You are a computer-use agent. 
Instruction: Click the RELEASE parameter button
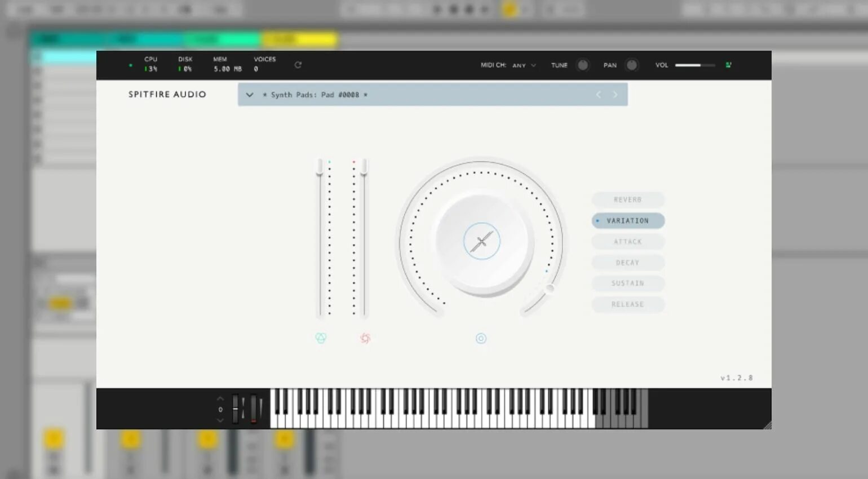pyautogui.click(x=627, y=304)
